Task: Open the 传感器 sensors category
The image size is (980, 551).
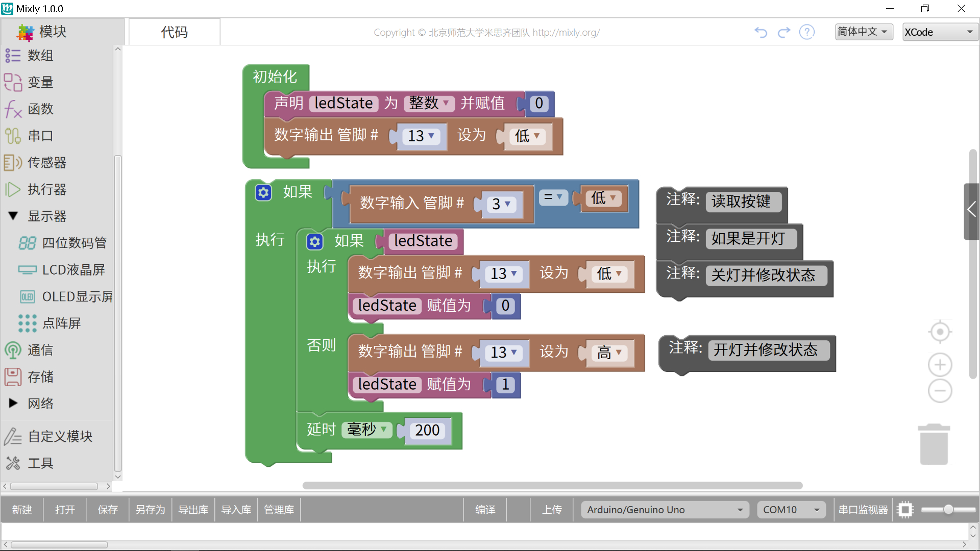Action: point(46,162)
